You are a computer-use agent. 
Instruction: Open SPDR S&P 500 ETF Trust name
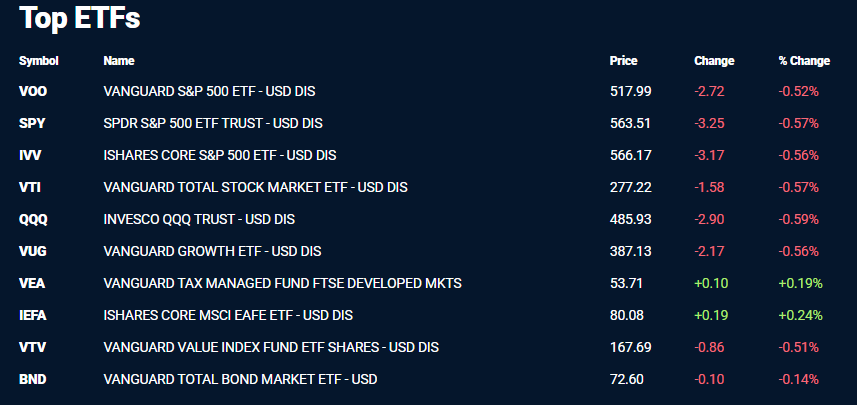(213, 124)
